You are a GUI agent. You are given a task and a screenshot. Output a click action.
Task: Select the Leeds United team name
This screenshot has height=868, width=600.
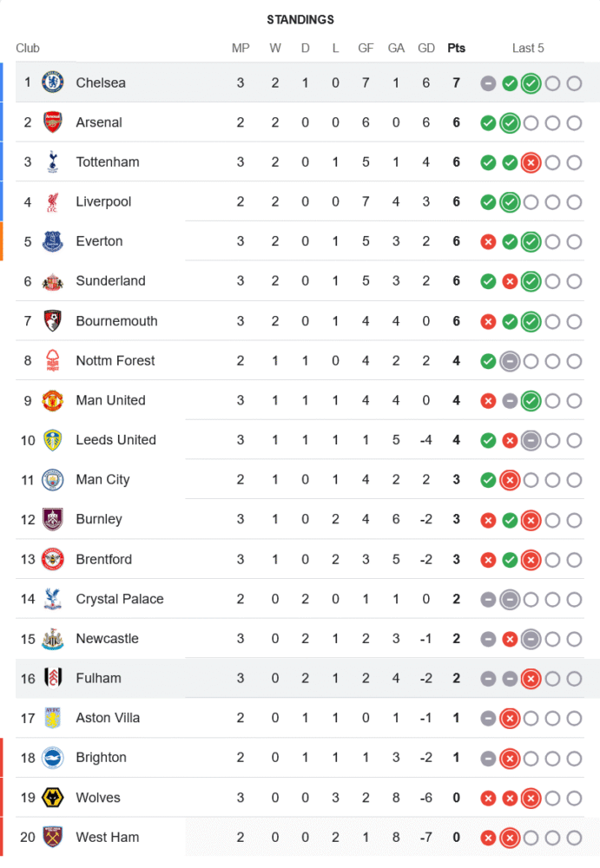[x=115, y=440]
